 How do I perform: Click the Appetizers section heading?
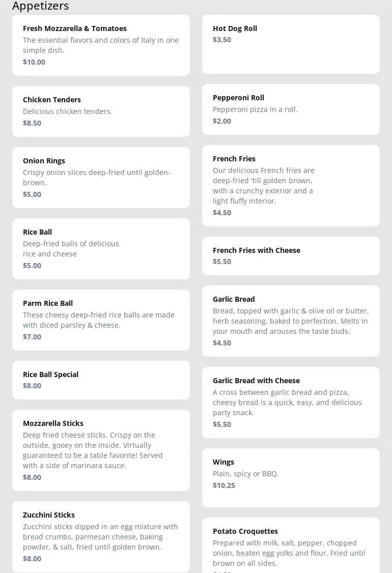tap(41, 6)
